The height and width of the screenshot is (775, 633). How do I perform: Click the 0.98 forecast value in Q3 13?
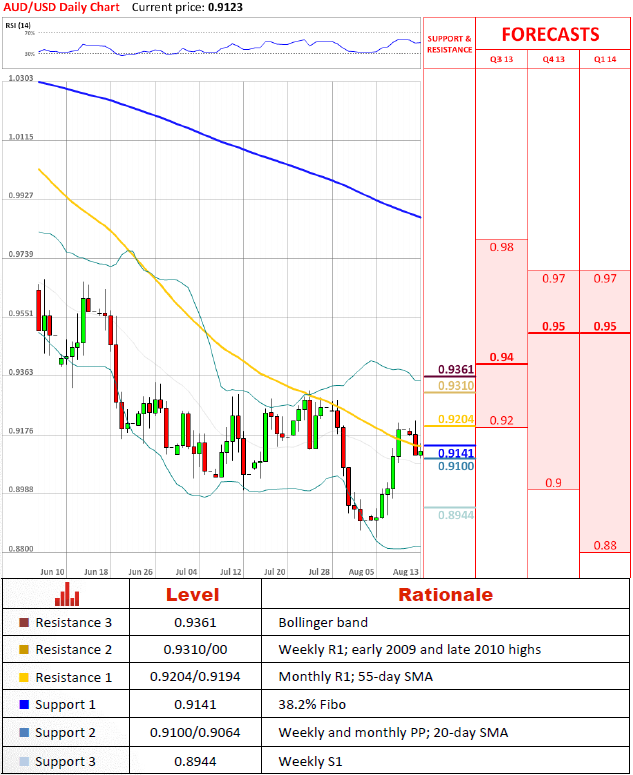502,247
